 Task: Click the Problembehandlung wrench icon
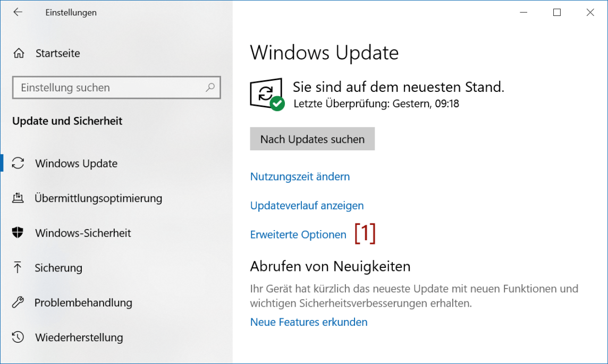click(18, 302)
